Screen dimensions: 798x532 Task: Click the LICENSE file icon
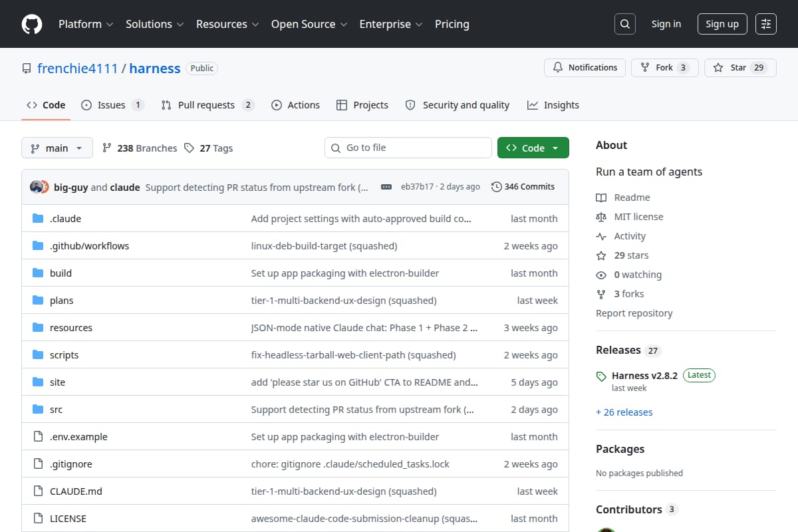point(38,518)
